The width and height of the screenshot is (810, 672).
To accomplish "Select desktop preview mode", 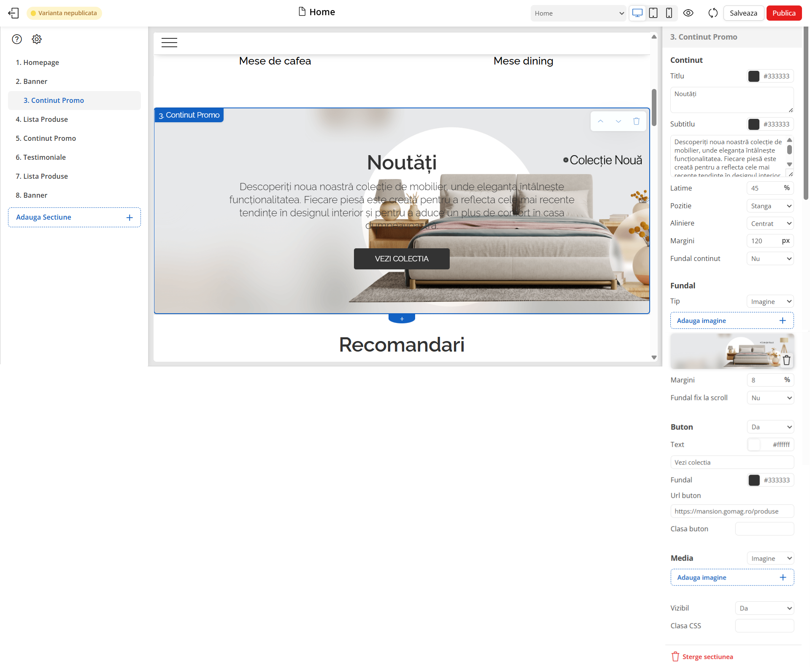I will [x=637, y=13].
